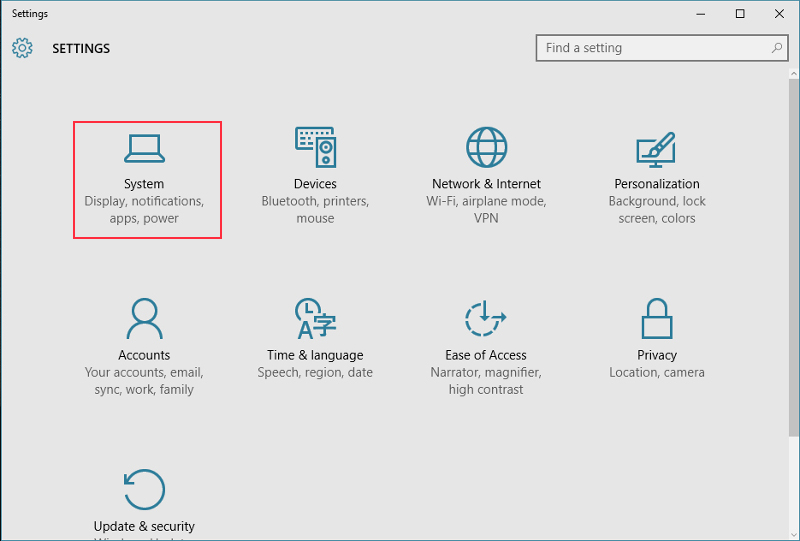Select the Time & language label

[315, 355]
